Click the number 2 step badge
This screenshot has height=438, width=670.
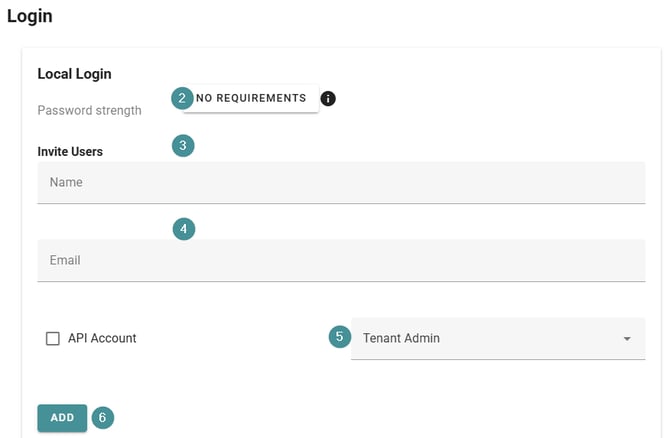coord(181,98)
